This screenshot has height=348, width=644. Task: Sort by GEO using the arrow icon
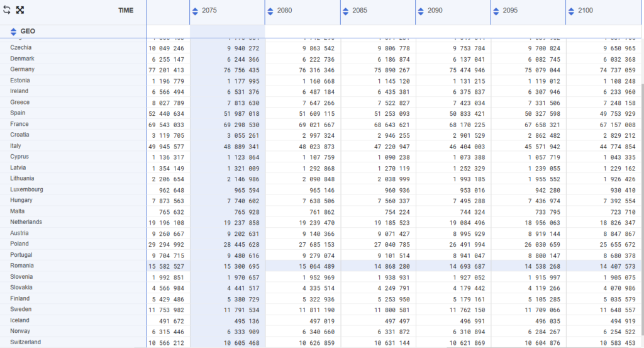click(13, 31)
